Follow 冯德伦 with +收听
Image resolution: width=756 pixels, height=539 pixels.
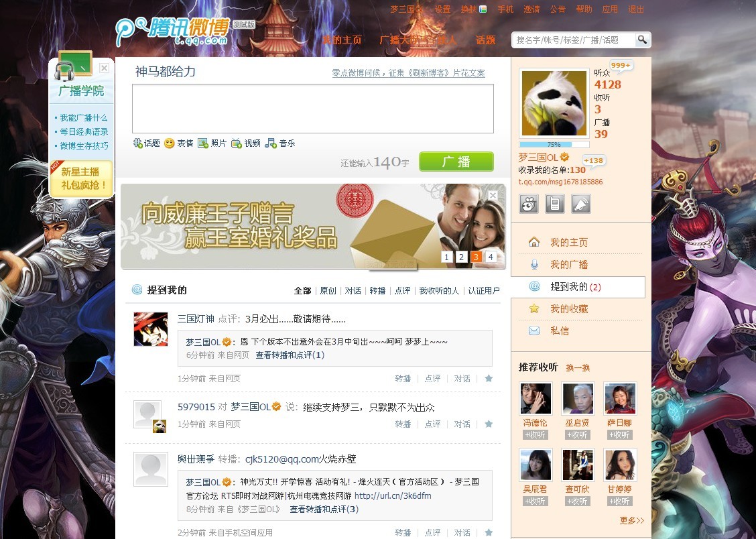click(535, 435)
